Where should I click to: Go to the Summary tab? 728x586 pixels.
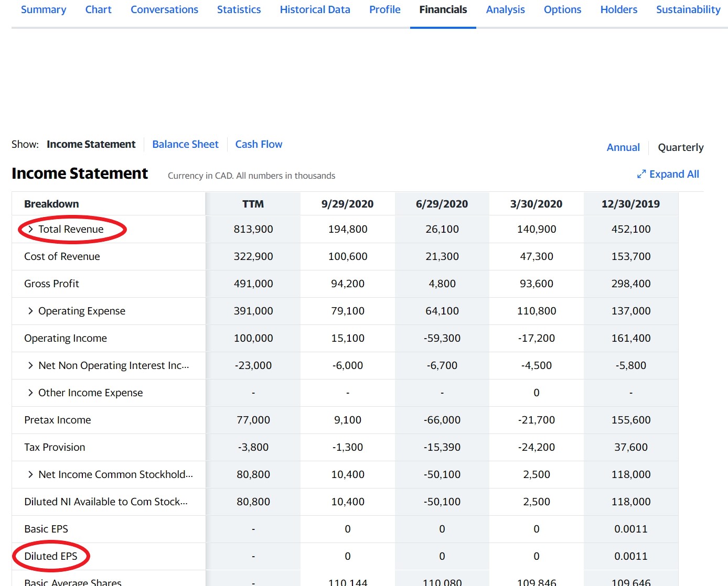click(44, 9)
